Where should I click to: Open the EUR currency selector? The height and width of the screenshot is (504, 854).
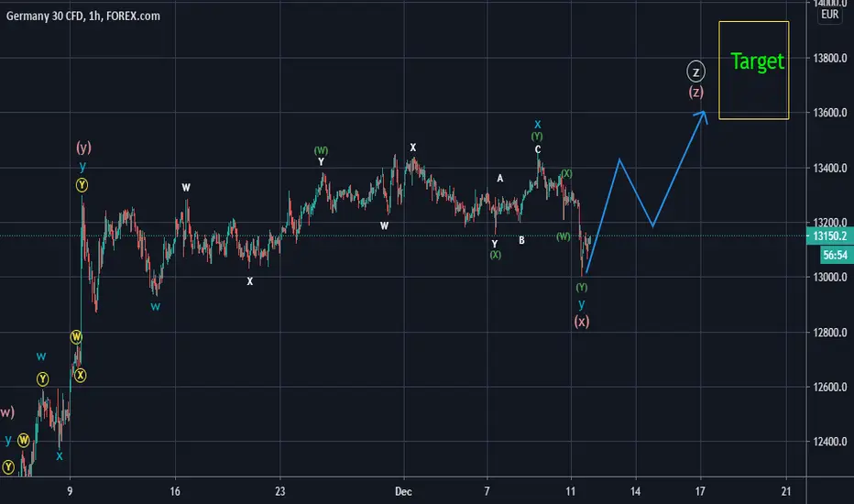829,15
